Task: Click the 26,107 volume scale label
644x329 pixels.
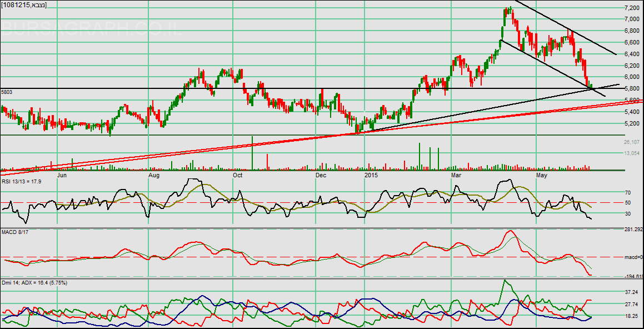Action: [632, 142]
